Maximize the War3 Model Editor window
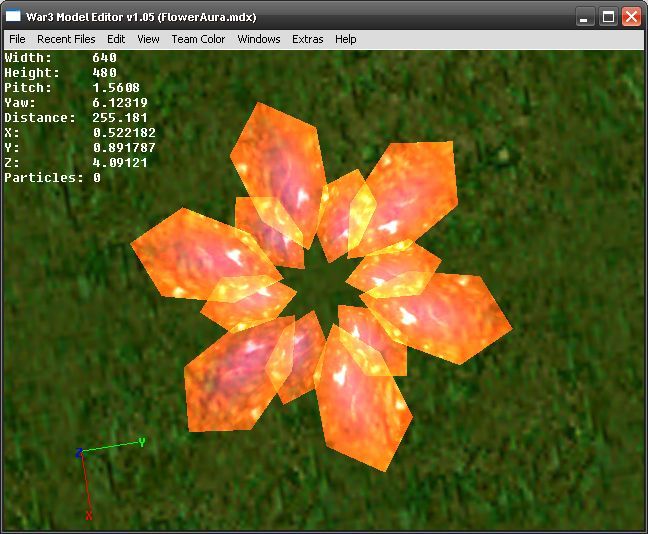648x534 pixels. (x=608, y=17)
